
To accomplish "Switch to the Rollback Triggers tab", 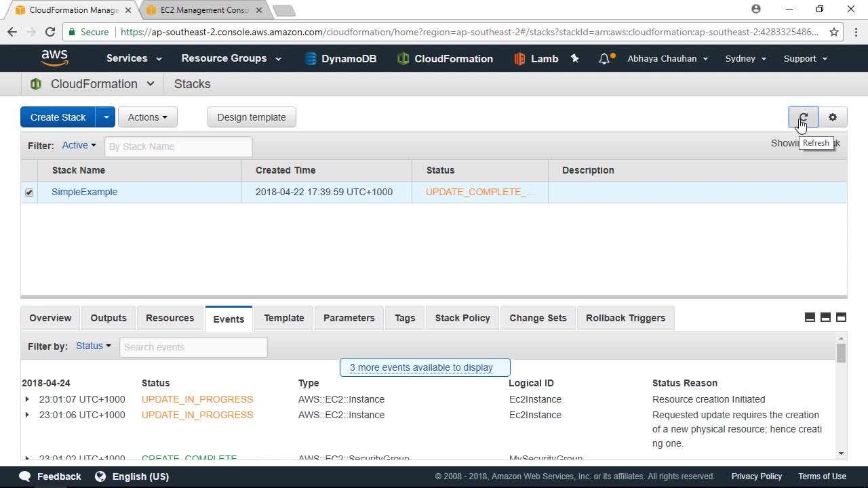I will 625,318.
